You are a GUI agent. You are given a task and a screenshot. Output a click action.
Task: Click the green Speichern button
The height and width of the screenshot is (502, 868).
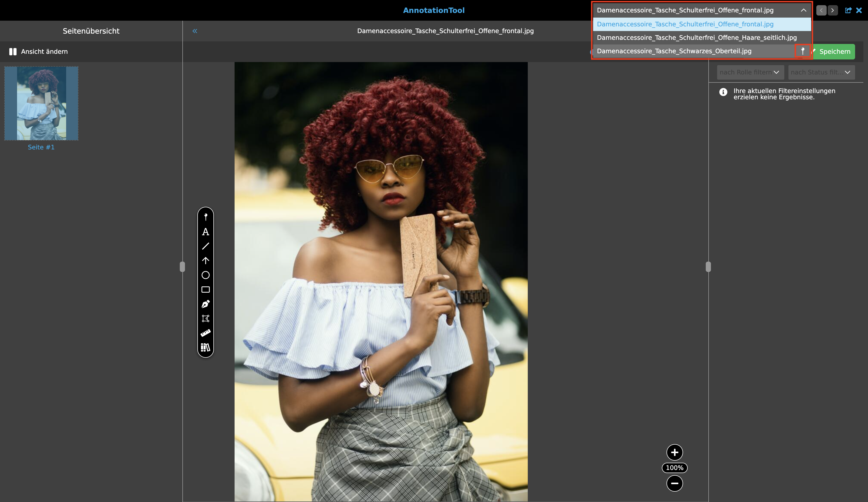click(x=834, y=52)
